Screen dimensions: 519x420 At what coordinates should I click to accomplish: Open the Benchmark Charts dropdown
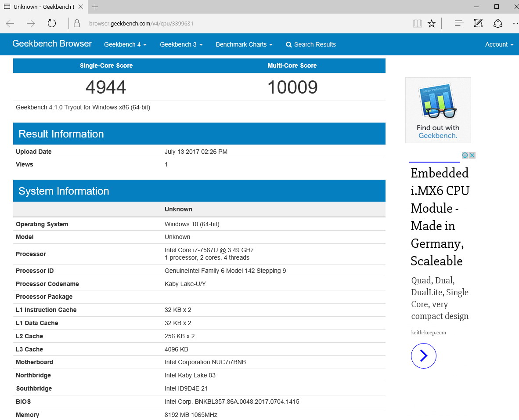pos(244,44)
